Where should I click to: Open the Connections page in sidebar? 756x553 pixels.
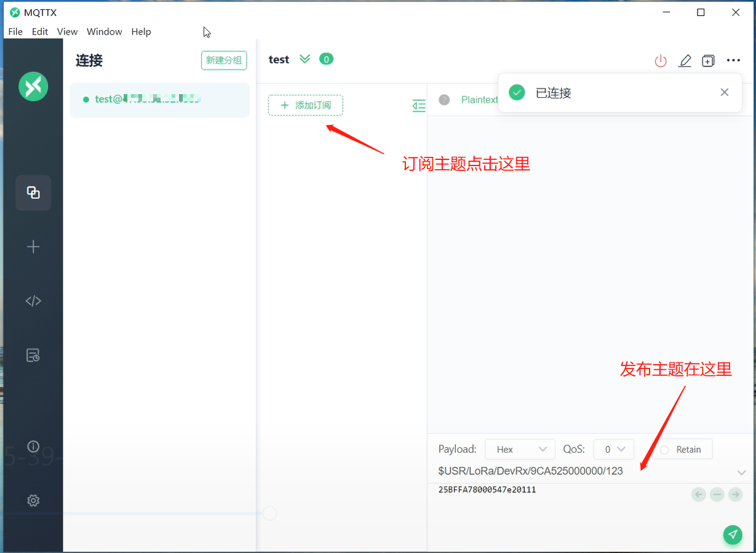[x=33, y=193]
